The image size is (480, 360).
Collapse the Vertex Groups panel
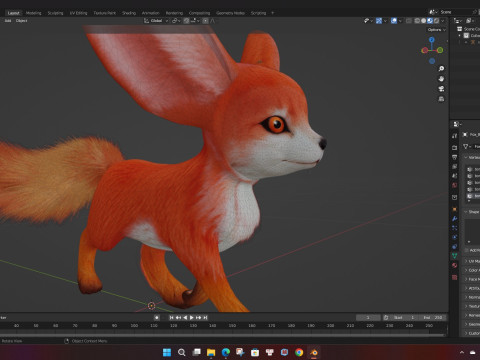tap(466, 157)
